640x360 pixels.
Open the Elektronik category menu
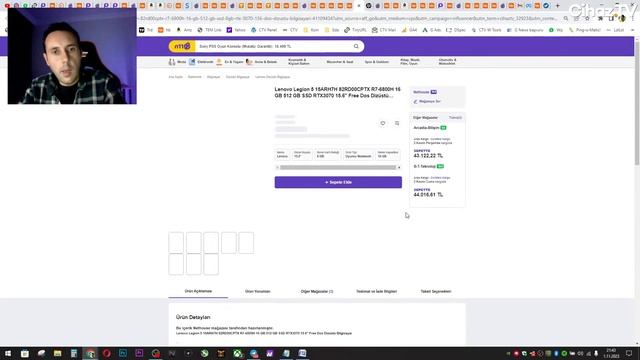(201, 62)
